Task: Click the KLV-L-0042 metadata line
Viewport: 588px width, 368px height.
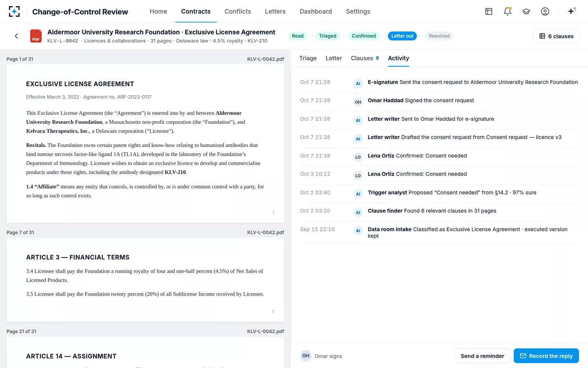Action: pos(157,41)
